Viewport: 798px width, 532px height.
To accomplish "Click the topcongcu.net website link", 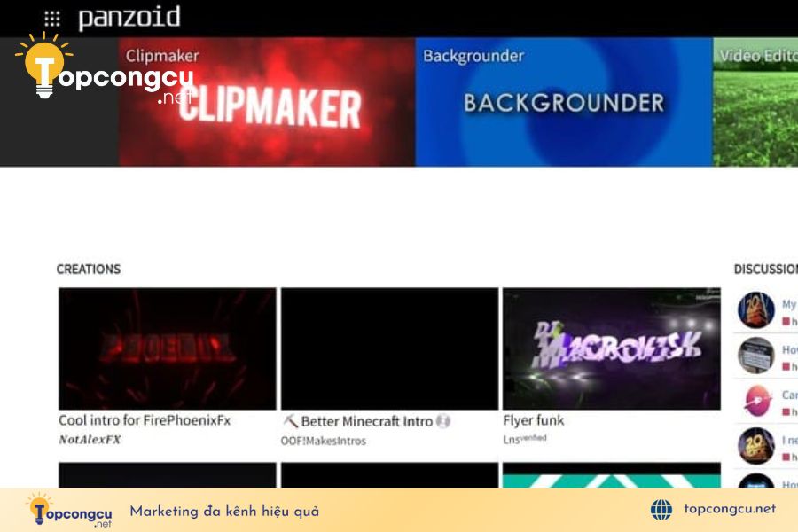I will (x=730, y=509).
